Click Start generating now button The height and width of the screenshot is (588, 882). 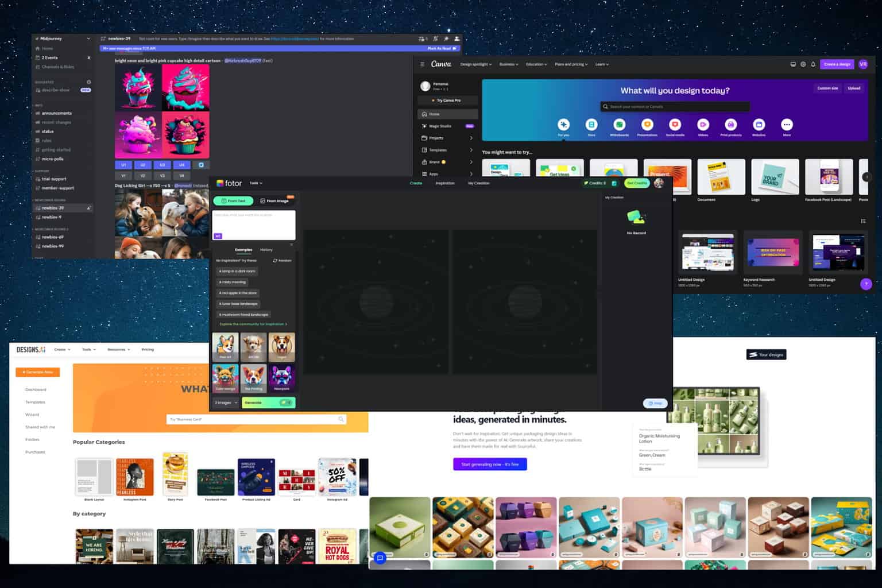490,464
